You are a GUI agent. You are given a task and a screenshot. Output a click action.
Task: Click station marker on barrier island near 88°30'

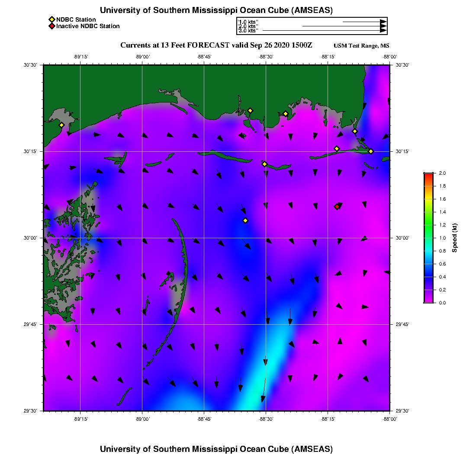click(x=264, y=164)
